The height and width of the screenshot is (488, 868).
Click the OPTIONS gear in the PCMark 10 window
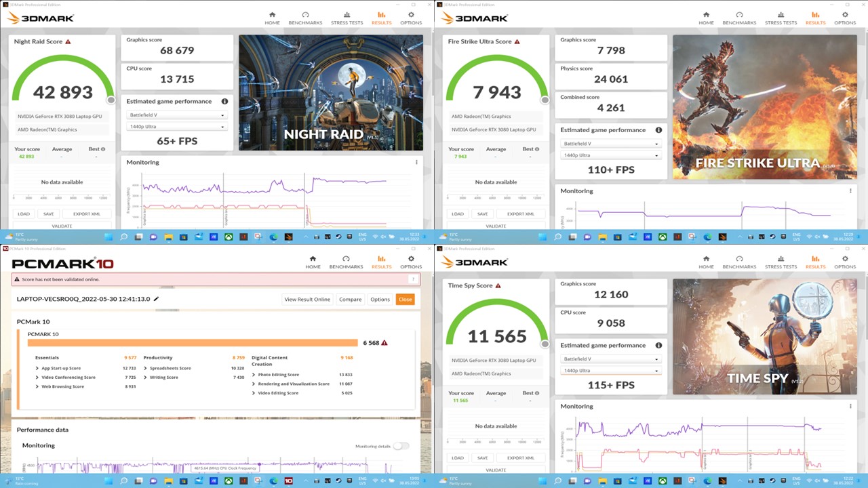[x=411, y=258]
